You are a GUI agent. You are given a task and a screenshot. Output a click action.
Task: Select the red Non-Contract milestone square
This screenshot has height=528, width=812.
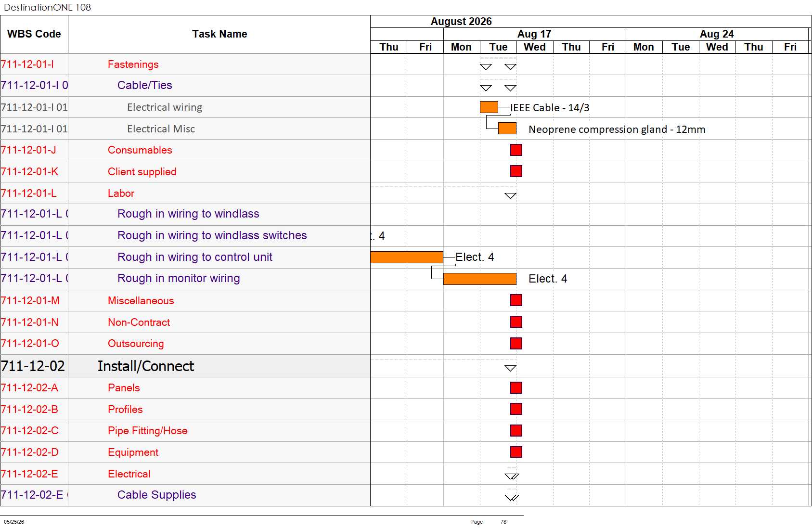516,322
